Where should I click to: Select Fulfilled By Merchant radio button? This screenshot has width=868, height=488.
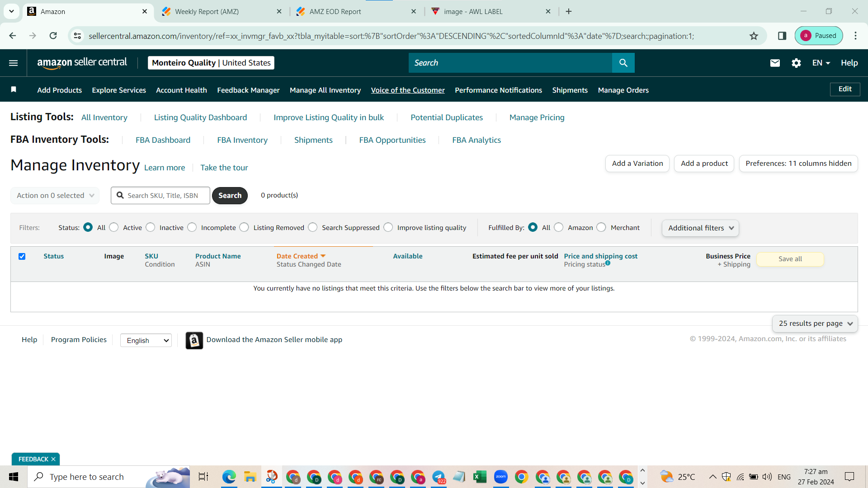601,227
